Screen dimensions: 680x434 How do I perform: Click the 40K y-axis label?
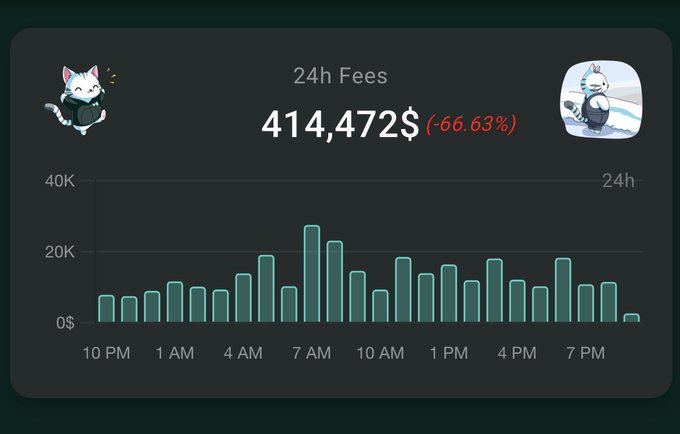tap(60, 181)
